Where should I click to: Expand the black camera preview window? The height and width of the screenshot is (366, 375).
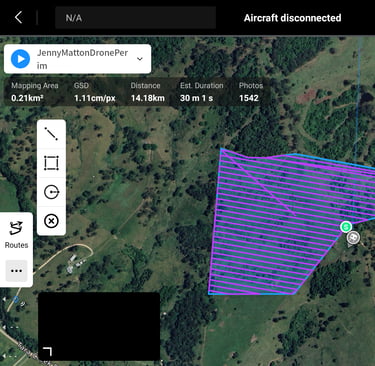click(x=99, y=326)
